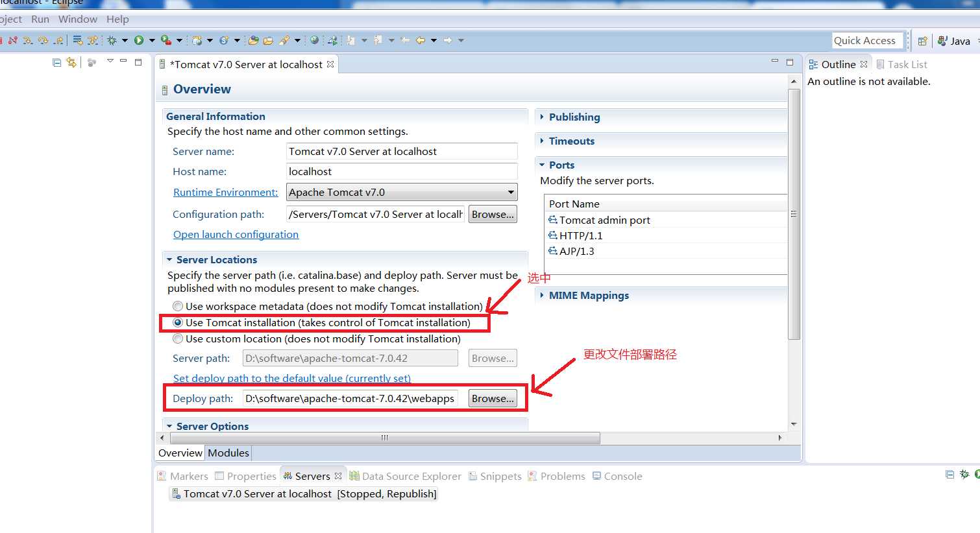Image resolution: width=980 pixels, height=533 pixels.
Task: Toggle Link with Editor in left panel
Action: click(x=71, y=62)
